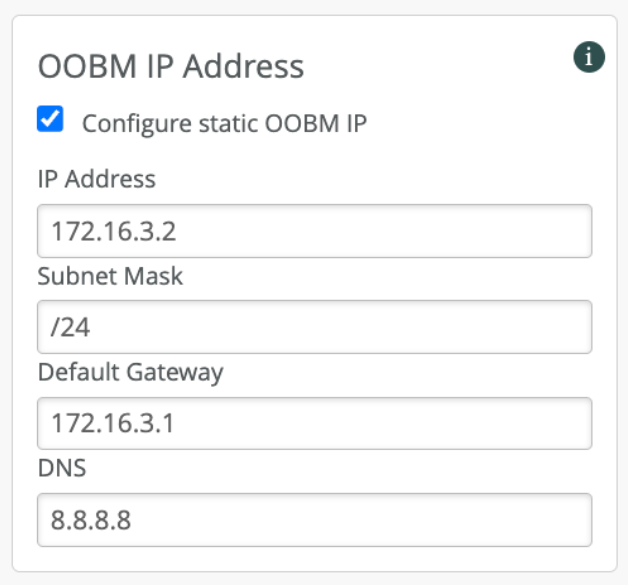Click the "IP Address" field label
The width and height of the screenshot is (628, 585).
click(x=96, y=179)
